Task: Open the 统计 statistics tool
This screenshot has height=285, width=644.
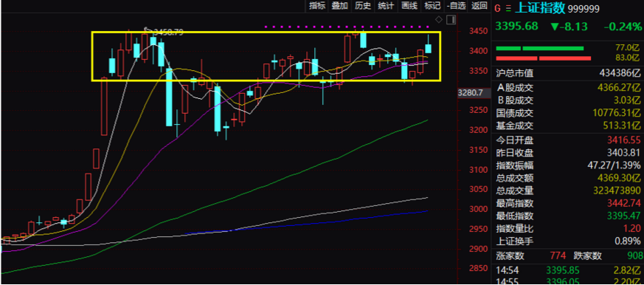Action: click(386, 6)
